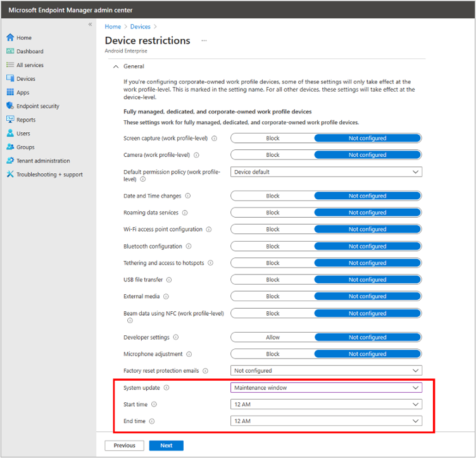Open Endpoint security in sidebar menu

point(37,106)
